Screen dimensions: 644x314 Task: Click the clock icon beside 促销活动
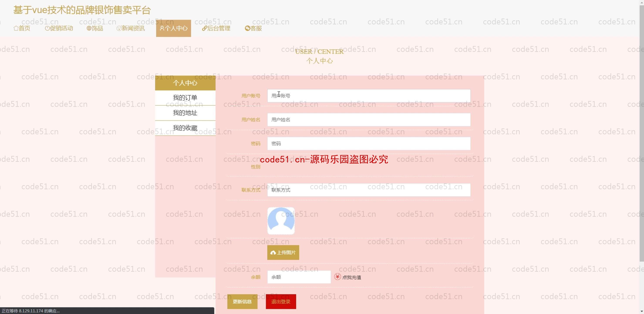47,28
